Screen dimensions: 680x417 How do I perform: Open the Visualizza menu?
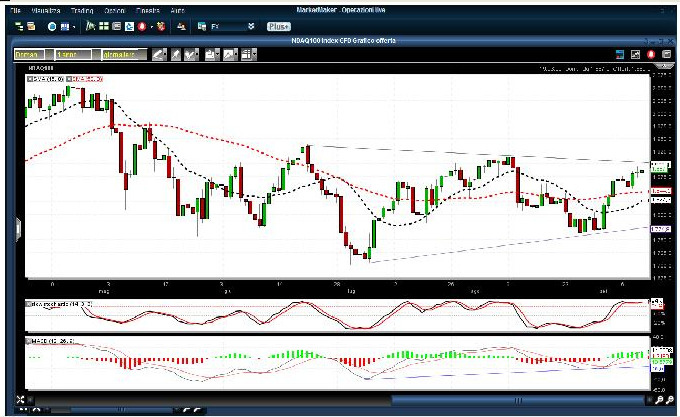(x=45, y=9)
